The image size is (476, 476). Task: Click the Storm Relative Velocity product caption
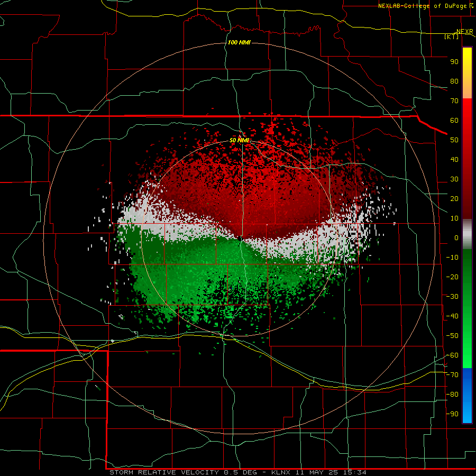tap(237, 472)
